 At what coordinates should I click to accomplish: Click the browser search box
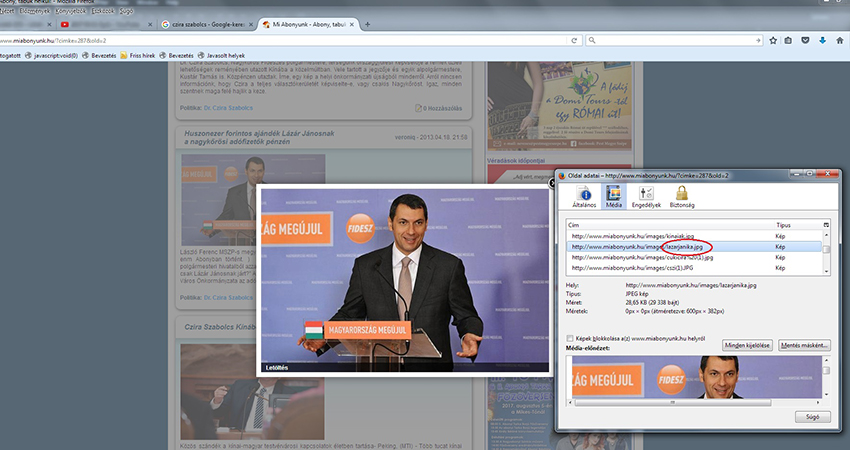coord(674,40)
